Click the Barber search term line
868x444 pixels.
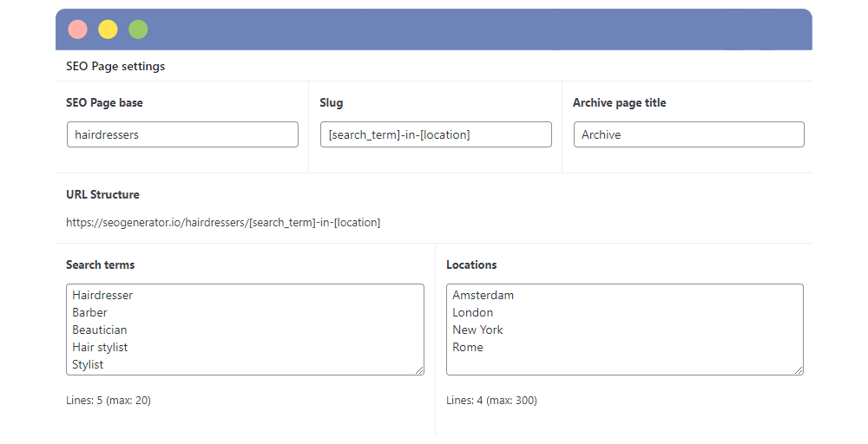[90, 313]
